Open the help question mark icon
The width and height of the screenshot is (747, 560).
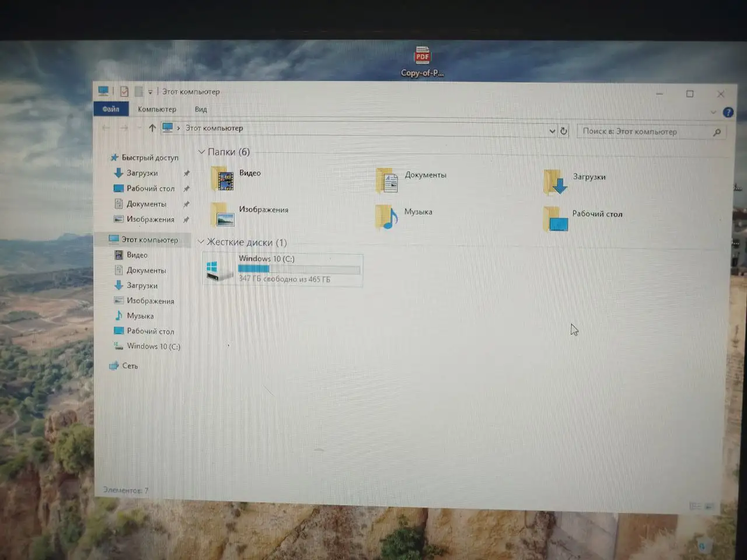(728, 113)
